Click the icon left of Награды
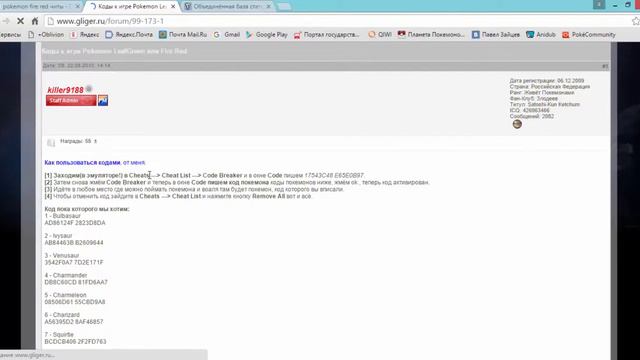 pyautogui.click(x=51, y=142)
